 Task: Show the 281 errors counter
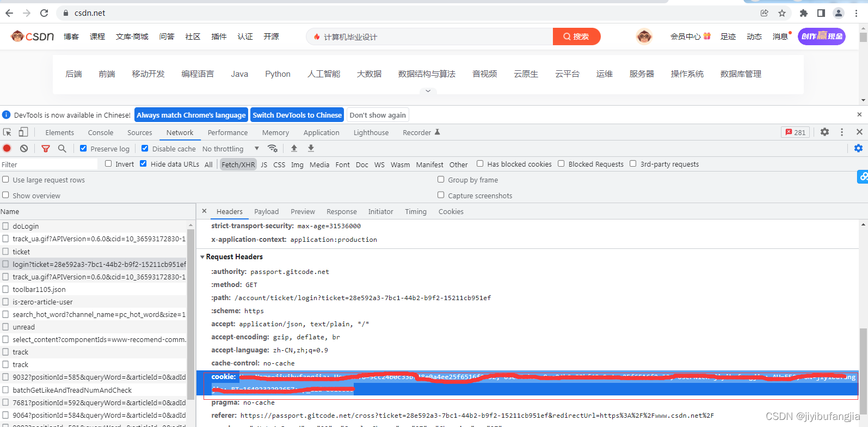point(796,132)
